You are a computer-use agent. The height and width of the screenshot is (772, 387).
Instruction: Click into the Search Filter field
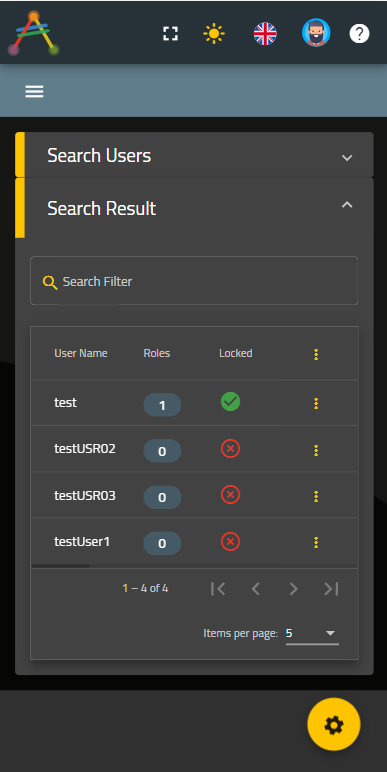(194, 281)
